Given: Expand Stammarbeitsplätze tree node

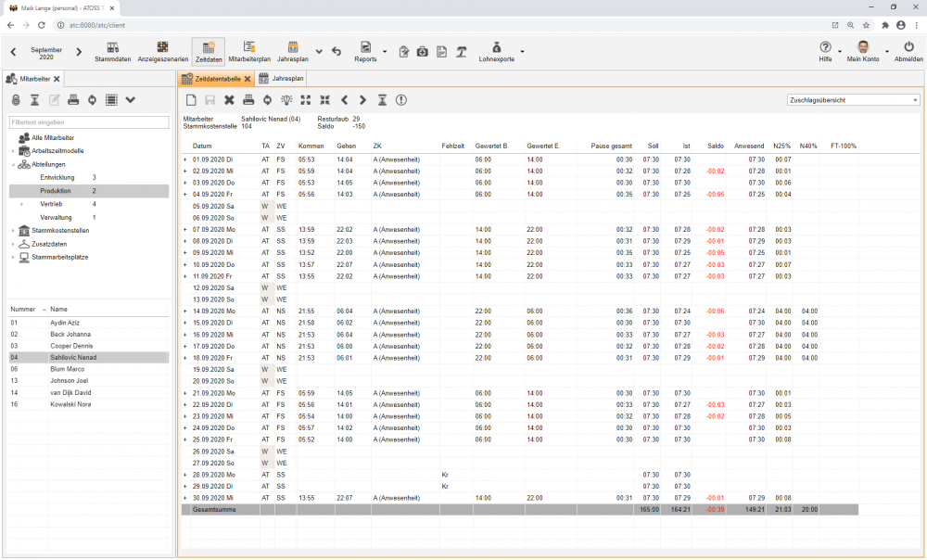Looking at the screenshot, I should pyautogui.click(x=13, y=258).
